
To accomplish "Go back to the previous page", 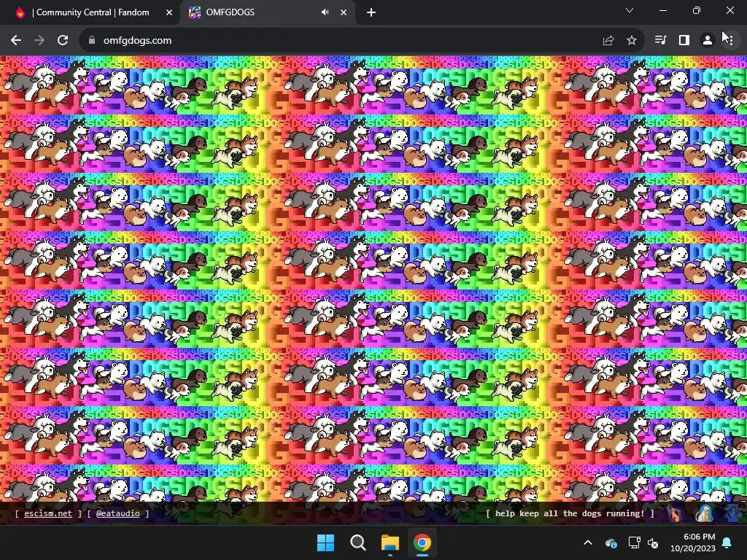I will (16, 41).
